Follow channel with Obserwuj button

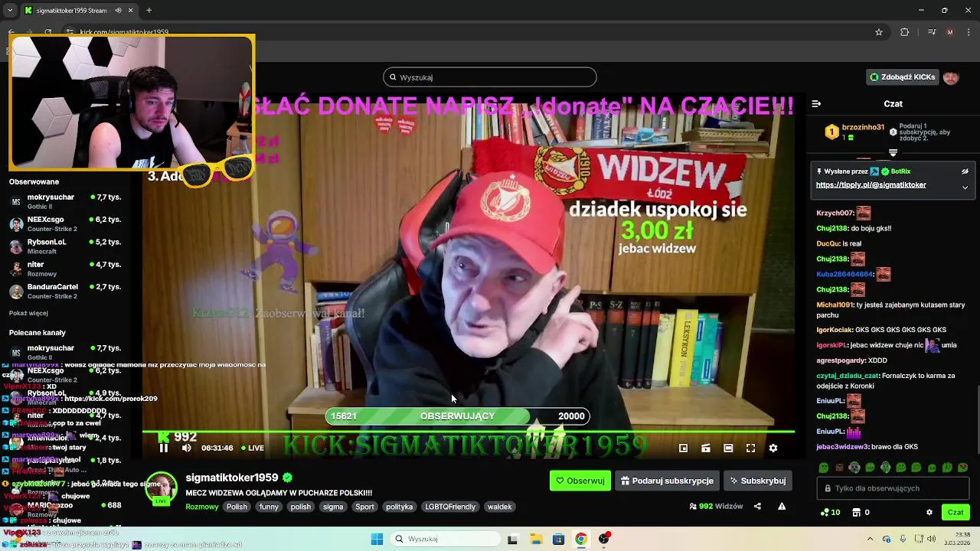580,481
